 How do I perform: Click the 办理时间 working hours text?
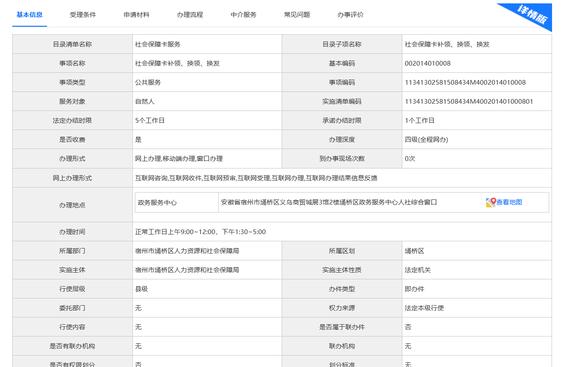pos(200,232)
